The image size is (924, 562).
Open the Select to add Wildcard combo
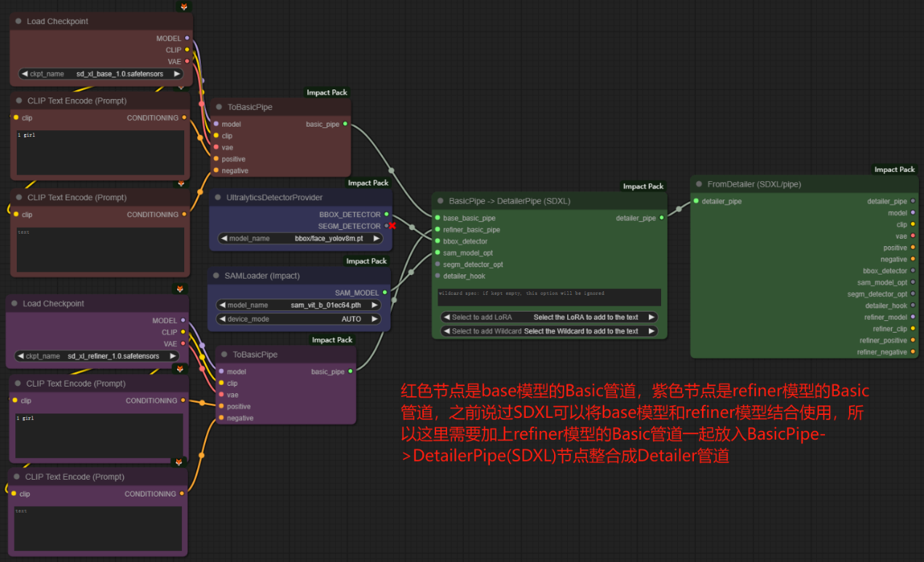pos(549,331)
